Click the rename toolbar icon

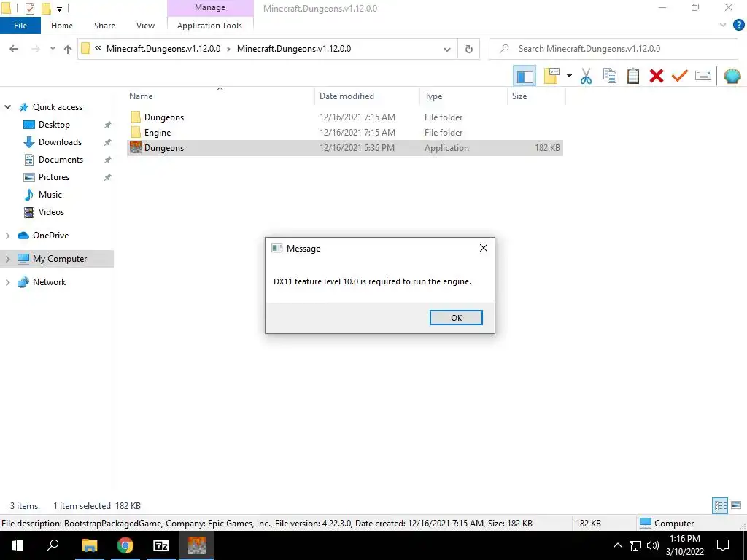point(703,76)
